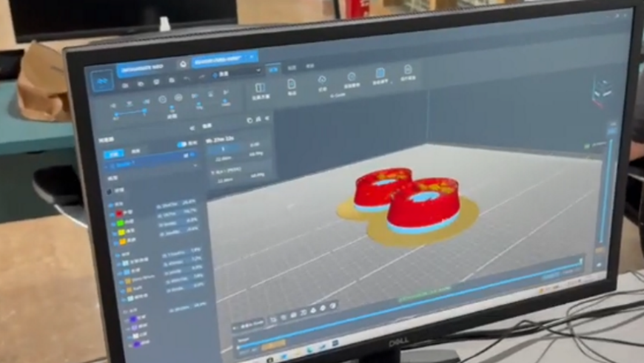This screenshot has width=644, height=363.
Task: Click the slicer logo in the top-left corner
Action: (102, 81)
